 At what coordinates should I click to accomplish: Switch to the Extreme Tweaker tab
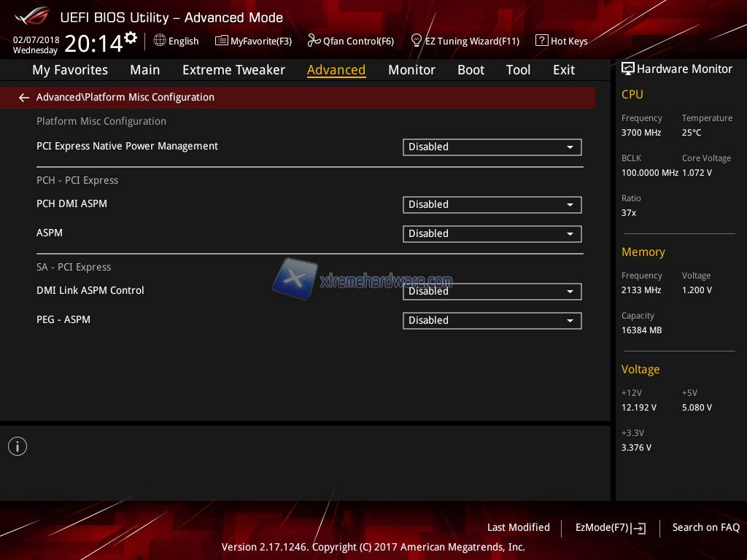[x=233, y=70]
